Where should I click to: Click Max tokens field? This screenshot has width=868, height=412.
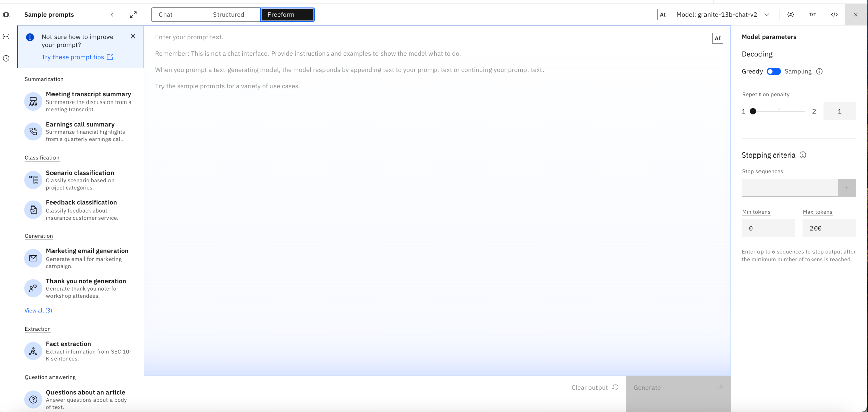pos(829,228)
